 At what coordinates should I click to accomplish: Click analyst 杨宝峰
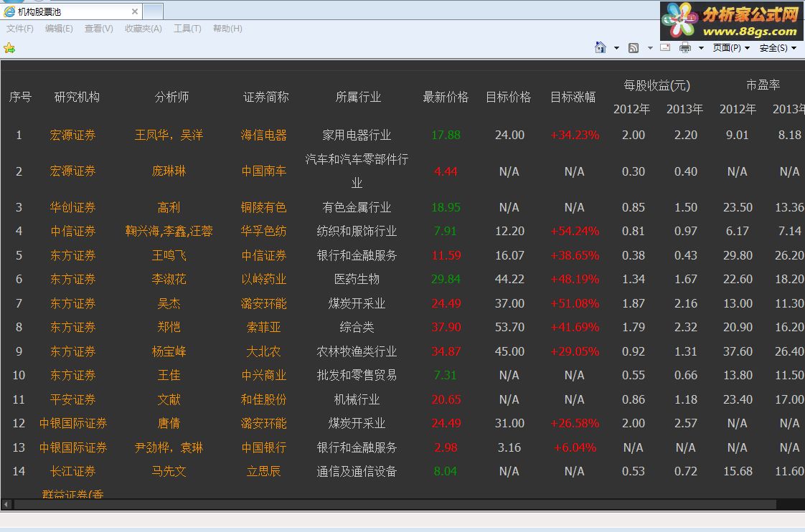[169, 351]
